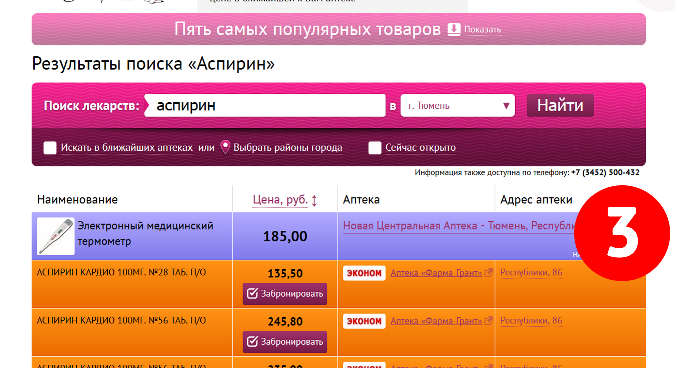This screenshot has height=368, width=675.
Task: Toggle the Сейчас открыто checkbox
Action: tap(375, 148)
